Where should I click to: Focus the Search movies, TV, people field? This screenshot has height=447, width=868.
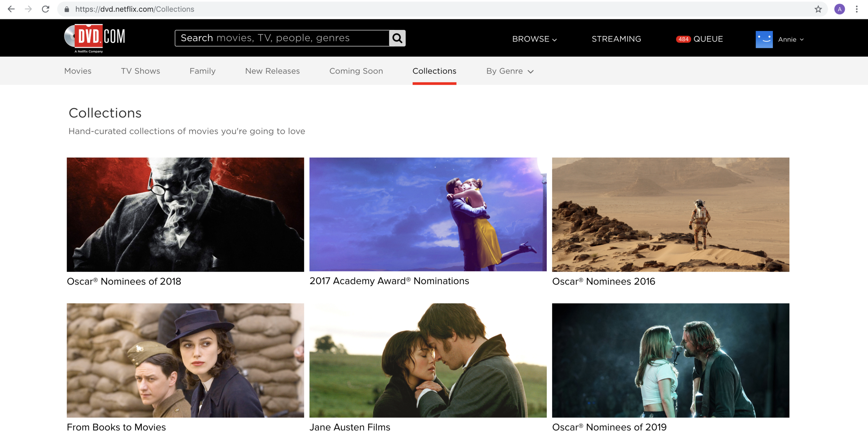282,38
